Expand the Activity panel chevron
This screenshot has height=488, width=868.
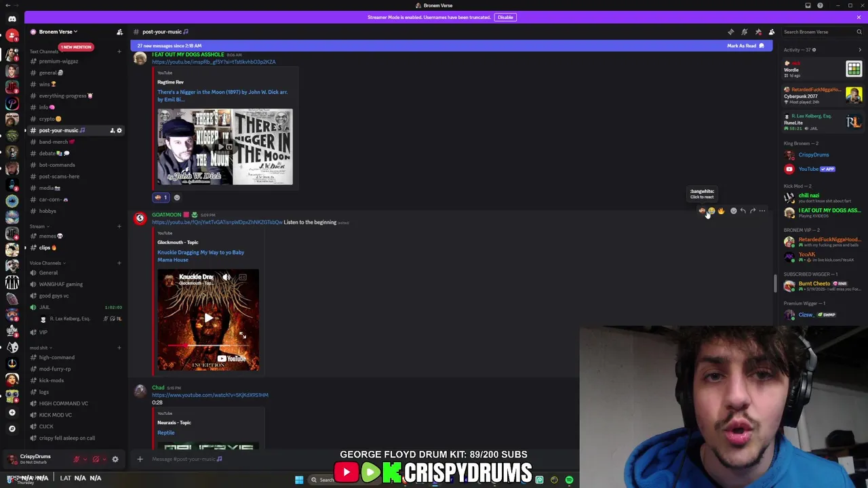click(x=860, y=49)
